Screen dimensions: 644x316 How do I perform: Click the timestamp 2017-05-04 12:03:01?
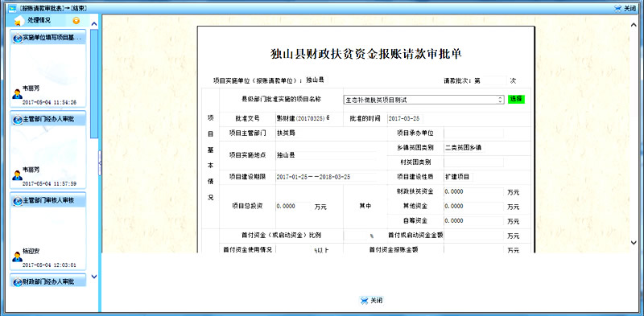(49, 265)
